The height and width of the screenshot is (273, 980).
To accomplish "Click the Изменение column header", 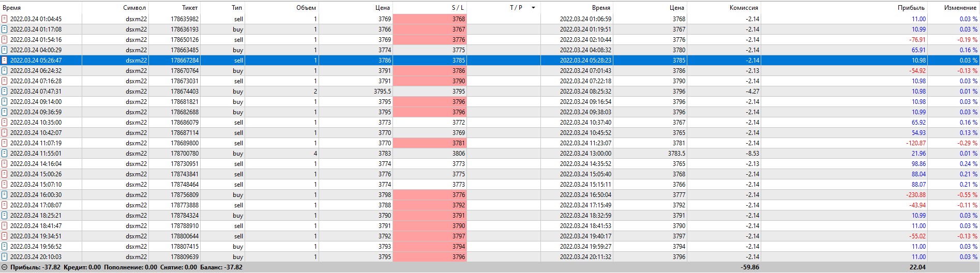I will pyautogui.click(x=960, y=8).
